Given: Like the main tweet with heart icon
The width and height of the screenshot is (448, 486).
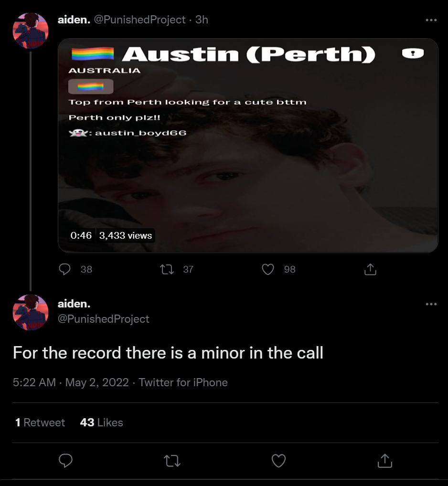Looking at the screenshot, I should pyautogui.click(x=279, y=461).
